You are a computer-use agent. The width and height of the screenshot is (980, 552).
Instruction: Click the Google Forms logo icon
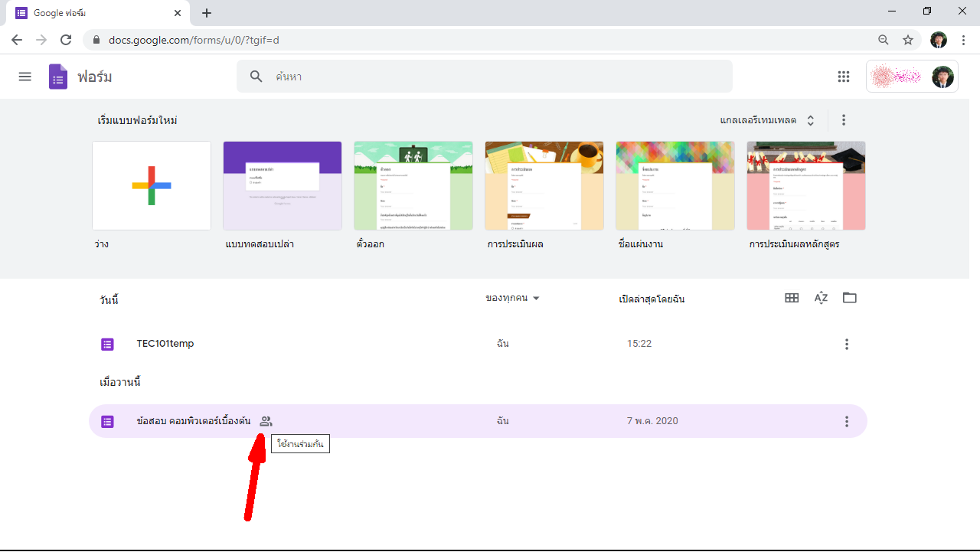coord(58,77)
